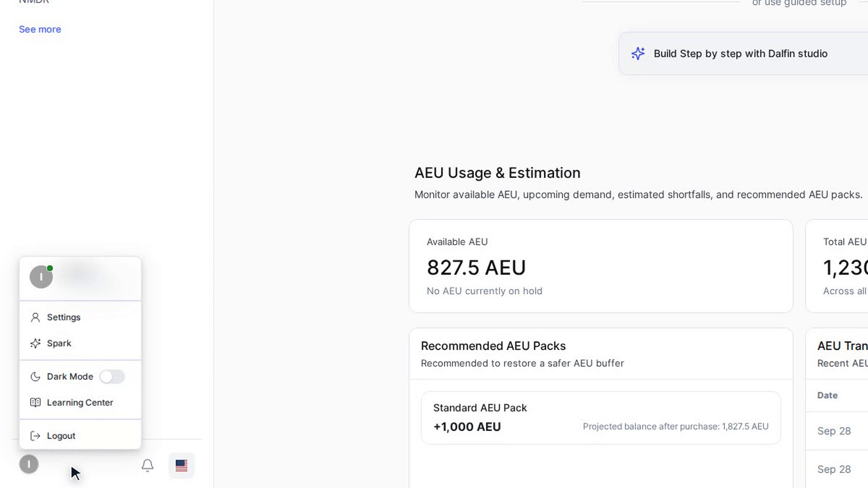
Task: Click the Settings person icon
Action: 35,317
